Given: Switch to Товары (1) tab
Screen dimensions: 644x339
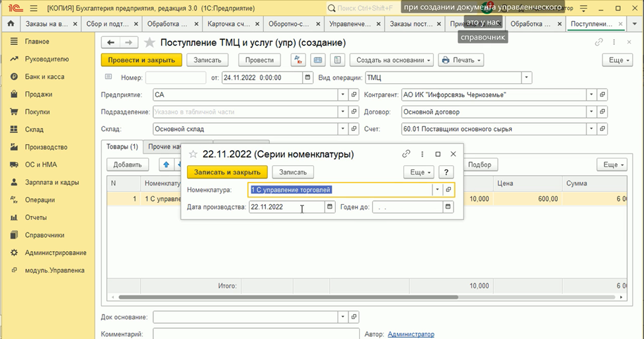Looking at the screenshot, I should (122, 147).
